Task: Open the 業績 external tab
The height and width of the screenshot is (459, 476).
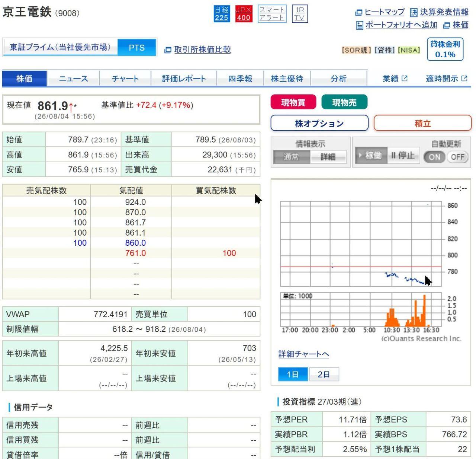Action: pyautogui.click(x=395, y=79)
